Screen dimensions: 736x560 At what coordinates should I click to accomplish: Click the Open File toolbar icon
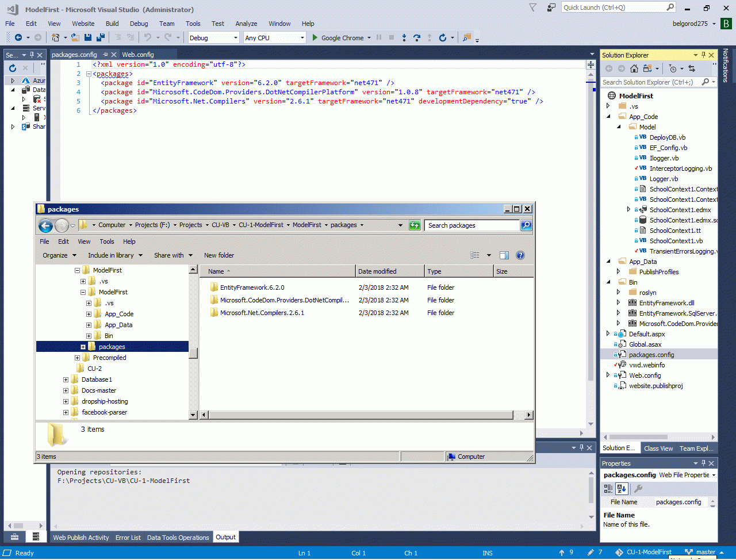pyautogui.click(x=76, y=37)
